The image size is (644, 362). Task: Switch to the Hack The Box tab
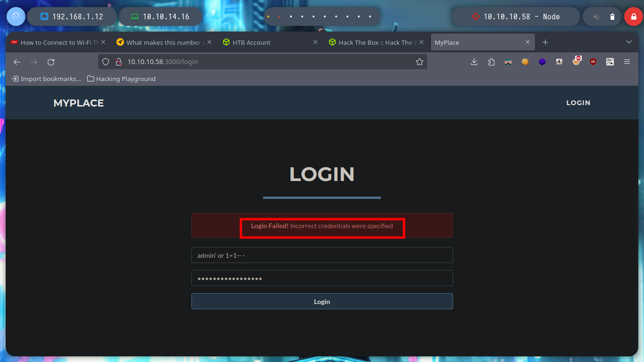pyautogui.click(x=373, y=42)
